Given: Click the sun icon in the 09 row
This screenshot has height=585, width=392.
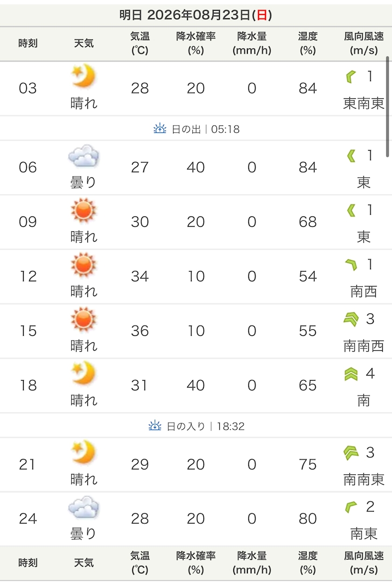Looking at the screenshot, I should click(84, 210).
